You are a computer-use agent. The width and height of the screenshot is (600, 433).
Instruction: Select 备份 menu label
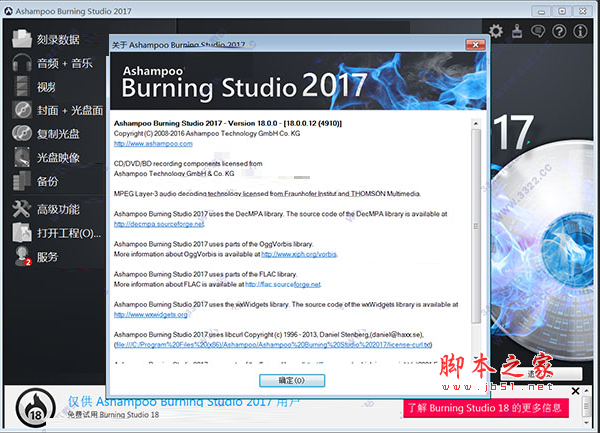tap(47, 181)
